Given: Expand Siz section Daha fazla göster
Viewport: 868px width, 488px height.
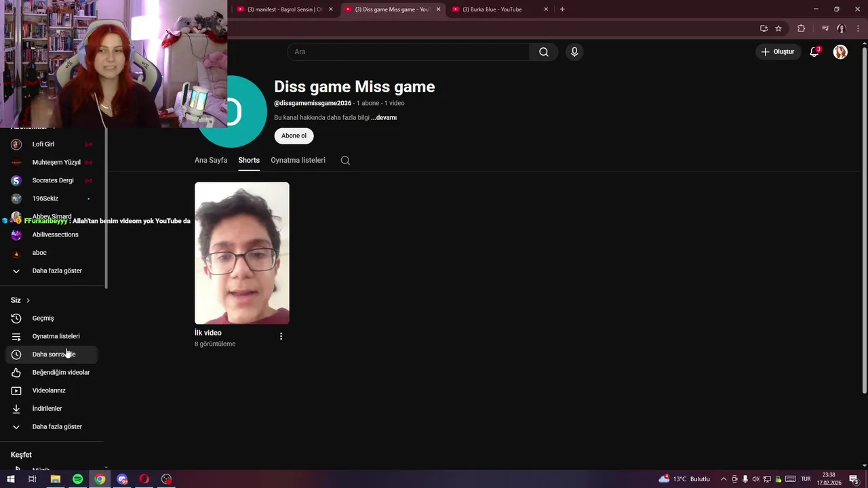Looking at the screenshot, I should click(x=51, y=427).
